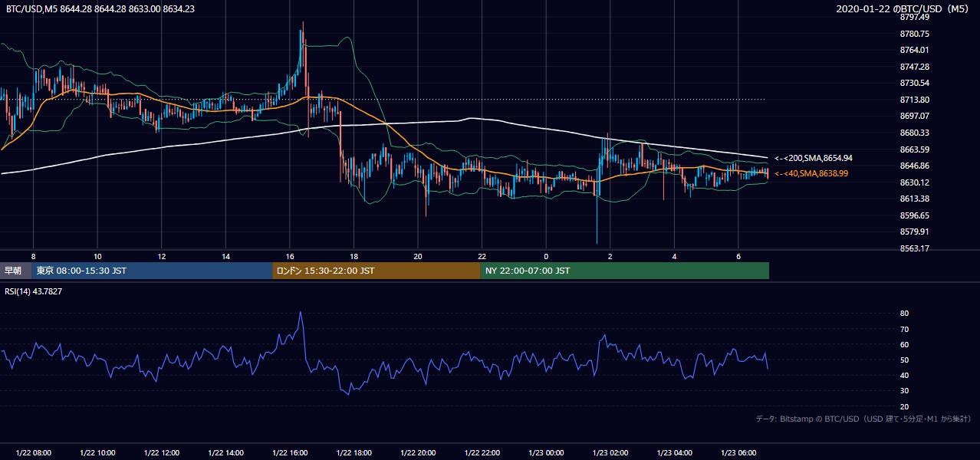Click hour label '22' under the price chart
The width and height of the screenshot is (980, 460).
tap(482, 256)
